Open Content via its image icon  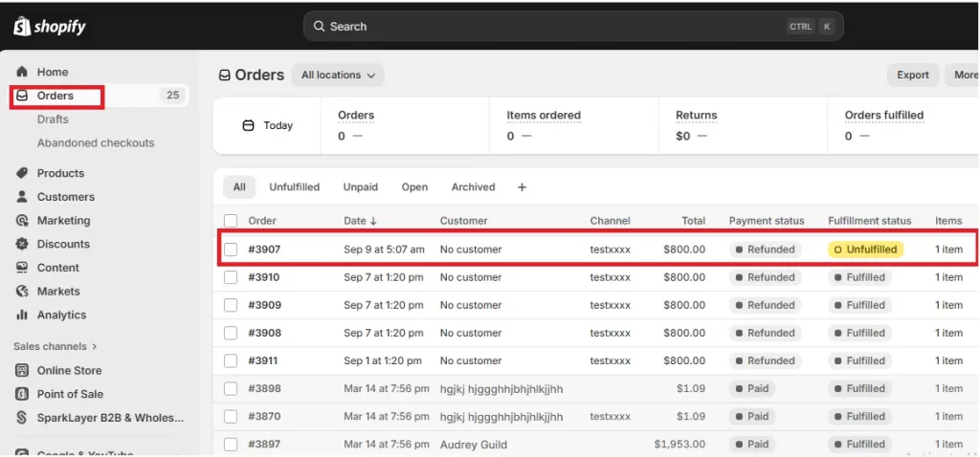click(x=22, y=268)
